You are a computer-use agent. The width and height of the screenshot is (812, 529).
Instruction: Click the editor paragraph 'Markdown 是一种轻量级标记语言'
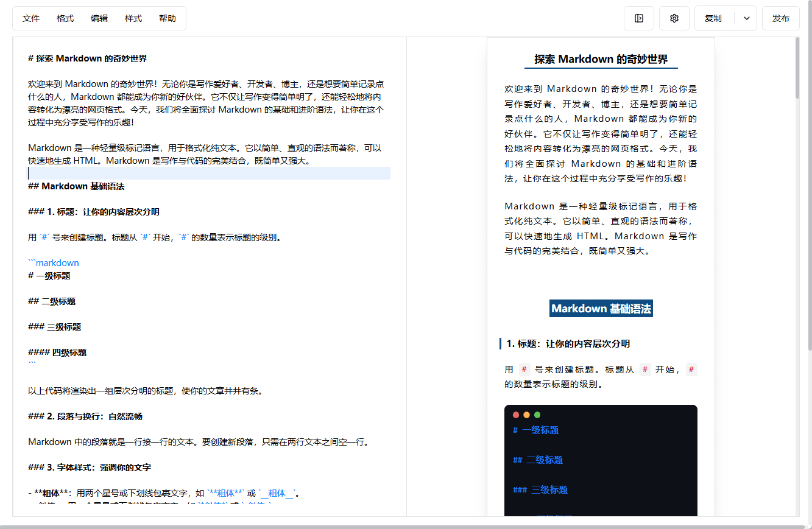pyautogui.click(x=205, y=154)
